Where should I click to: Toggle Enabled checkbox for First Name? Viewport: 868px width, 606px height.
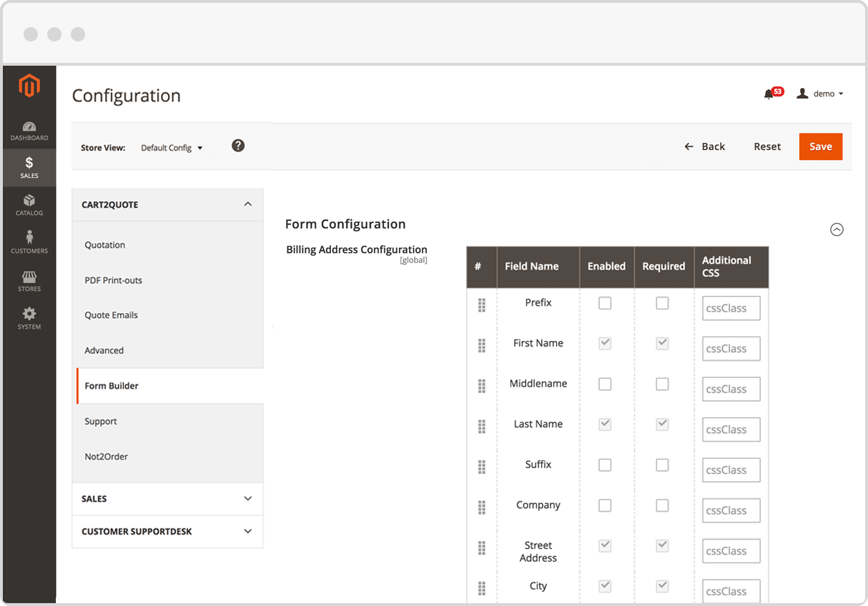tap(605, 344)
